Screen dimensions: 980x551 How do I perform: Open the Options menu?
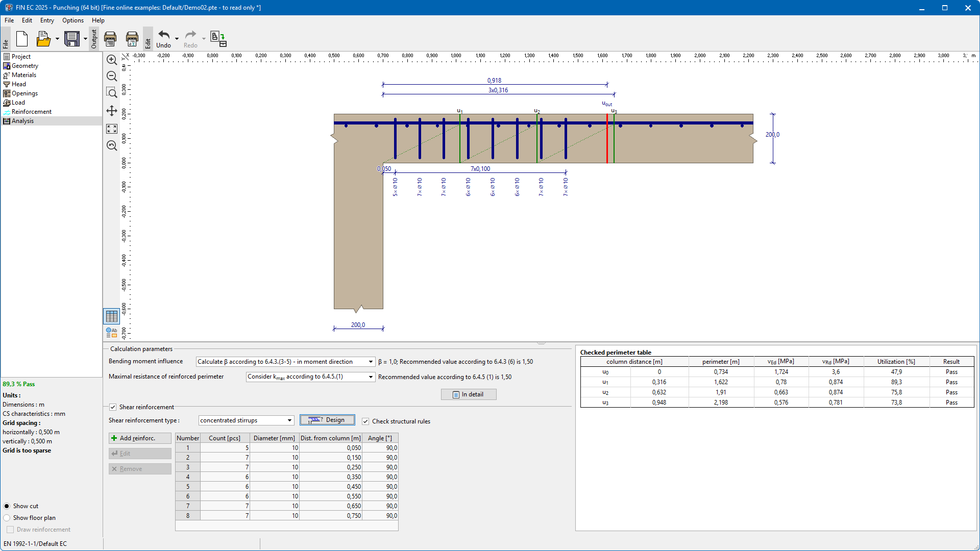click(x=72, y=20)
